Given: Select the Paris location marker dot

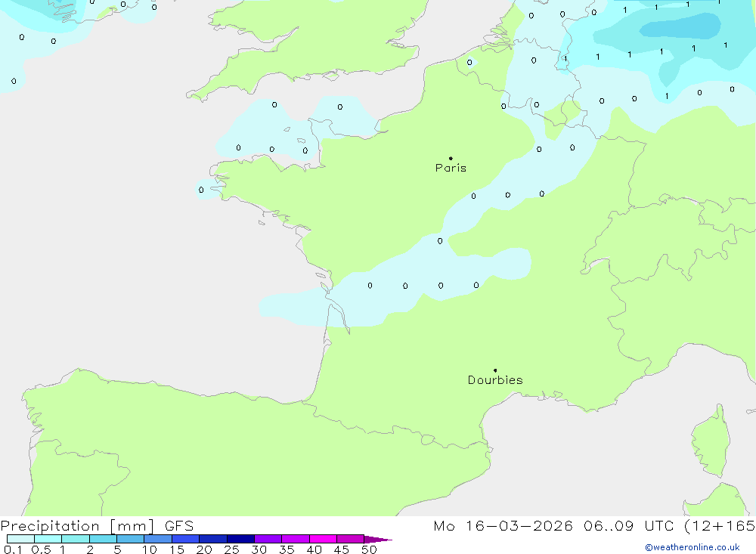Looking at the screenshot, I should pyautogui.click(x=451, y=158).
